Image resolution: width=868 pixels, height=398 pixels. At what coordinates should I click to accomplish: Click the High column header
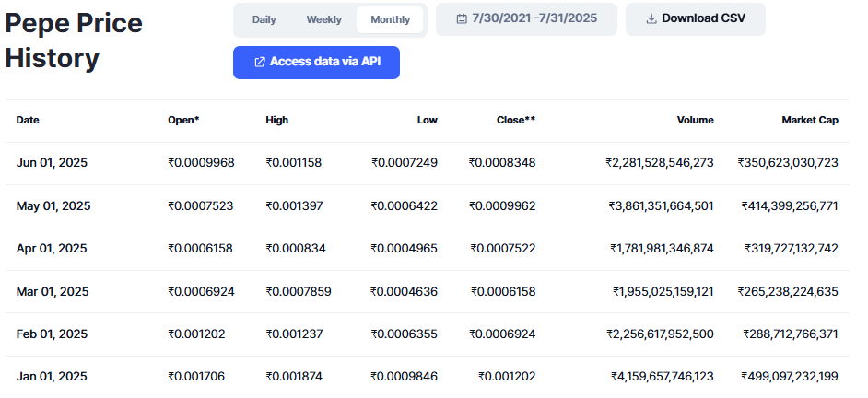(x=276, y=120)
